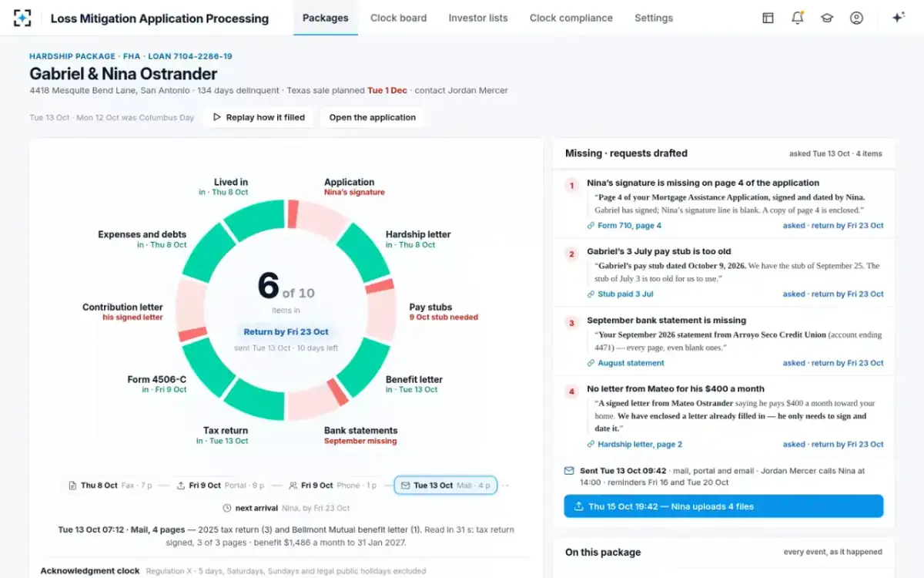This screenshot has height=578, width=924.
Task: Open the sparkle assistant icon
Action: click(898, 18)
